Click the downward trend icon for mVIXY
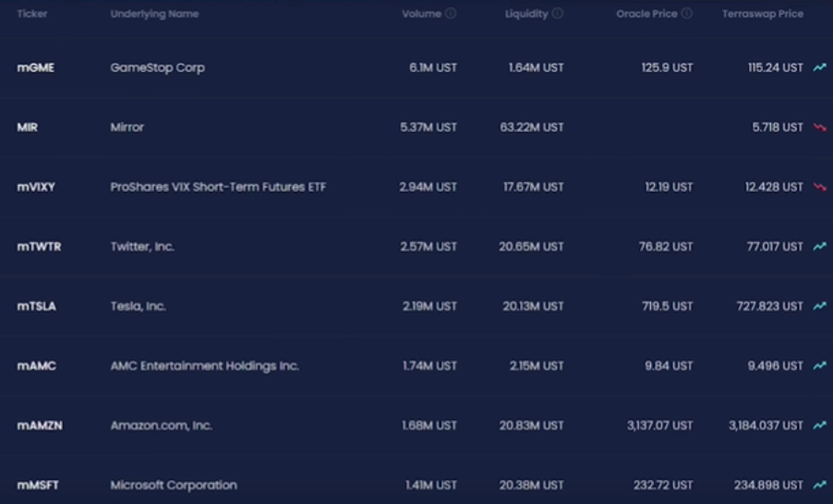 coord(820,187)
